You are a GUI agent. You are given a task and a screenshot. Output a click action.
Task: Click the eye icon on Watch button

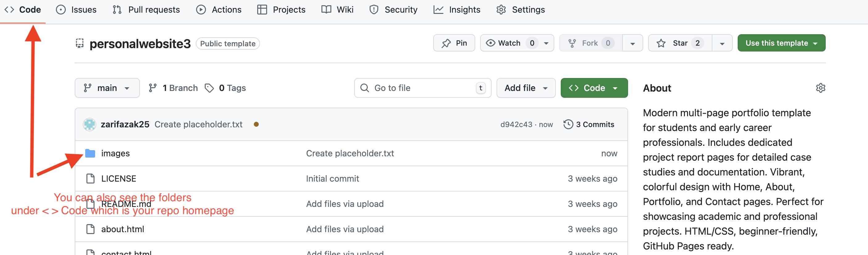pos(491,43)
